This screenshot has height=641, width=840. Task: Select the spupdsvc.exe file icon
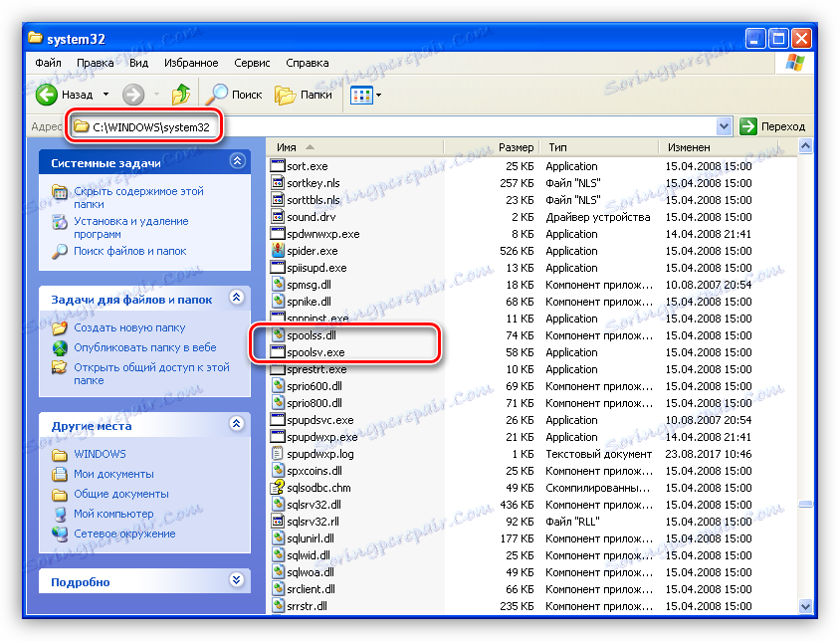(278, 420)
